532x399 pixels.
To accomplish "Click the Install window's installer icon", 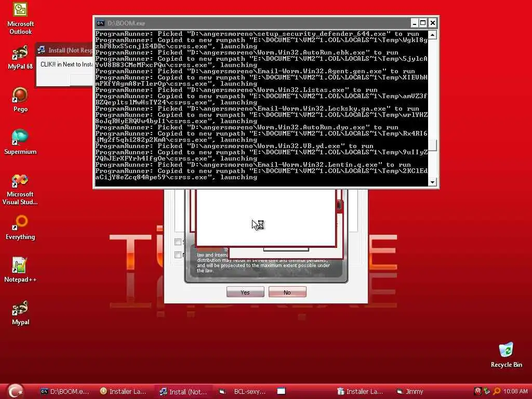I will pyautogui.click(x=42, y=50).
